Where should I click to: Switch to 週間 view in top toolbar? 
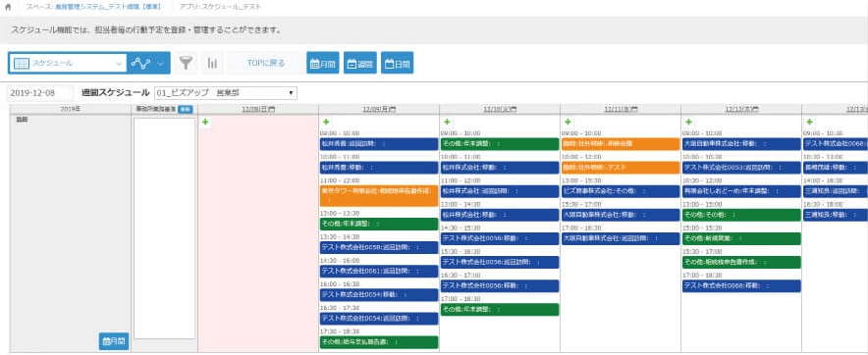359,63
